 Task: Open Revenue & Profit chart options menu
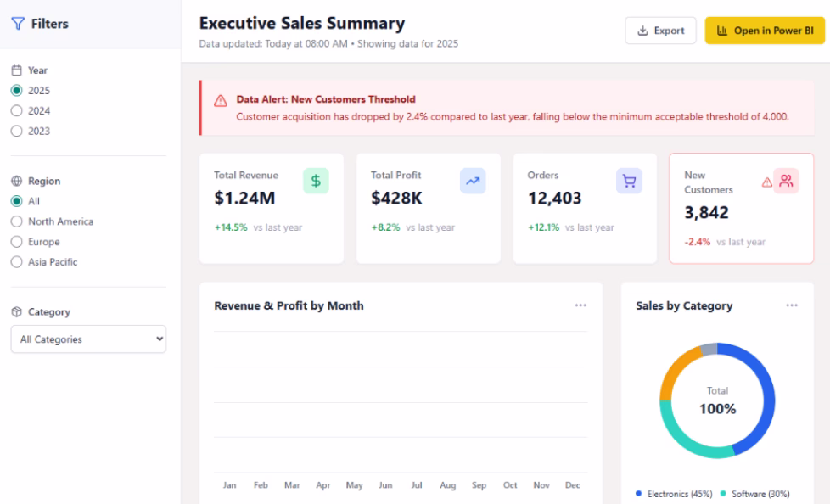pyautogui.click(x=580, y=305)
